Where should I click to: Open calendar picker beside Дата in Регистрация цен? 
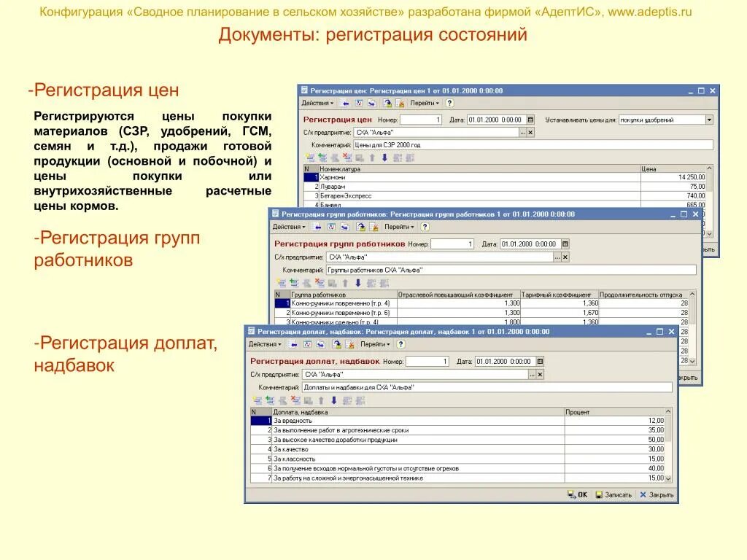point(530,120)
